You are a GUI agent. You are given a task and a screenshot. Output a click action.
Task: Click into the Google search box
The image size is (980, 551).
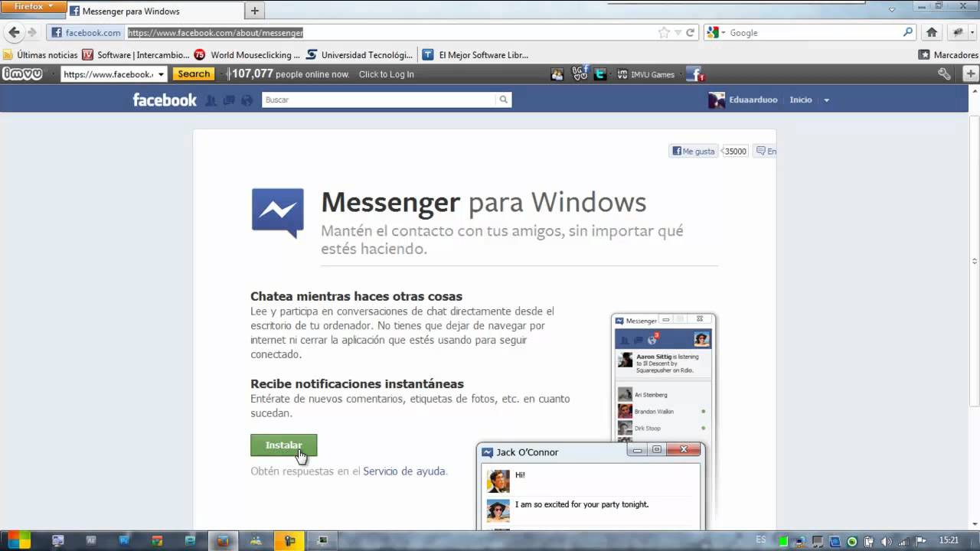pos(813,33)
